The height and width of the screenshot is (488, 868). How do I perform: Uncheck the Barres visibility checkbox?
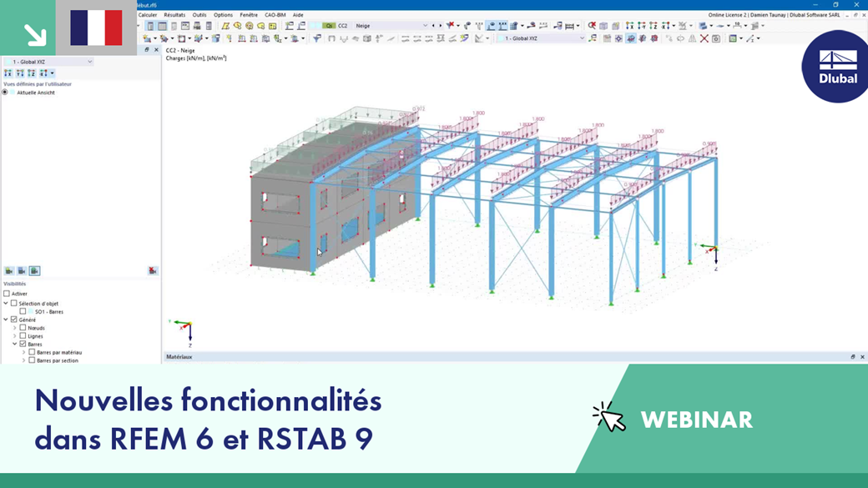pyautogui.click(x=23, y=344)
